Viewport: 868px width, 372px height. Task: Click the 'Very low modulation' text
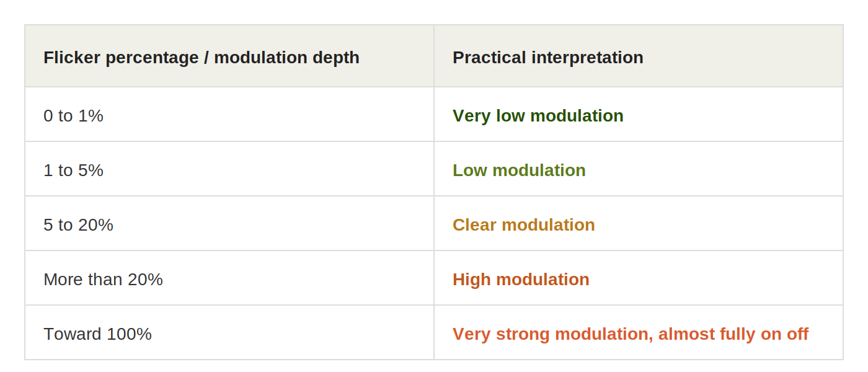[x=538, y=116]
